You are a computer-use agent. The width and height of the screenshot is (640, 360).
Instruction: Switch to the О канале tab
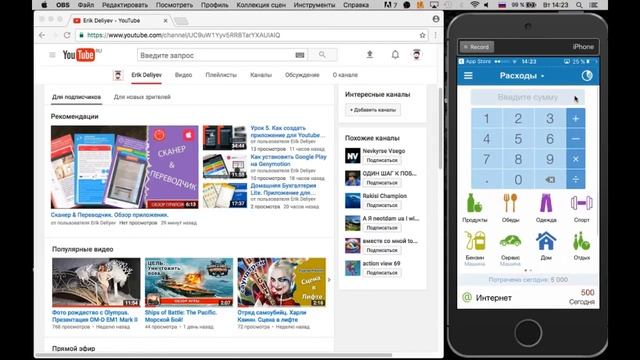345,75
